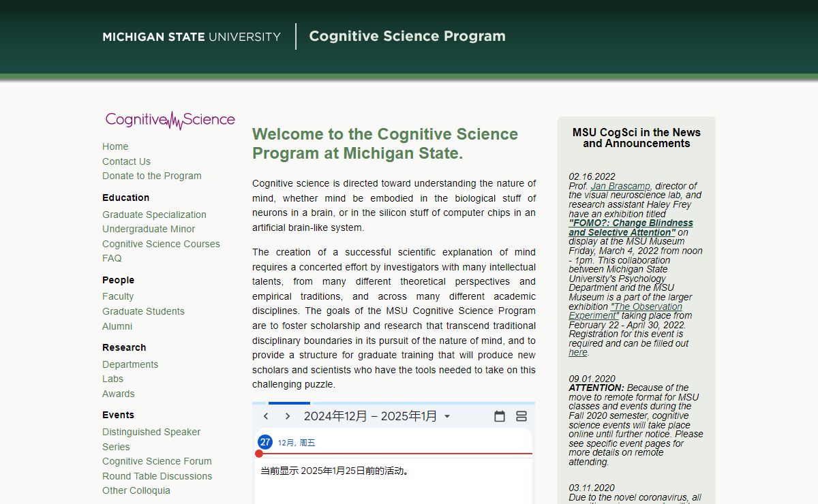Viewport: 818px width, 504px height.
Task: Click the 03.11.2020 announcement date
Action: tap(592, 488)
